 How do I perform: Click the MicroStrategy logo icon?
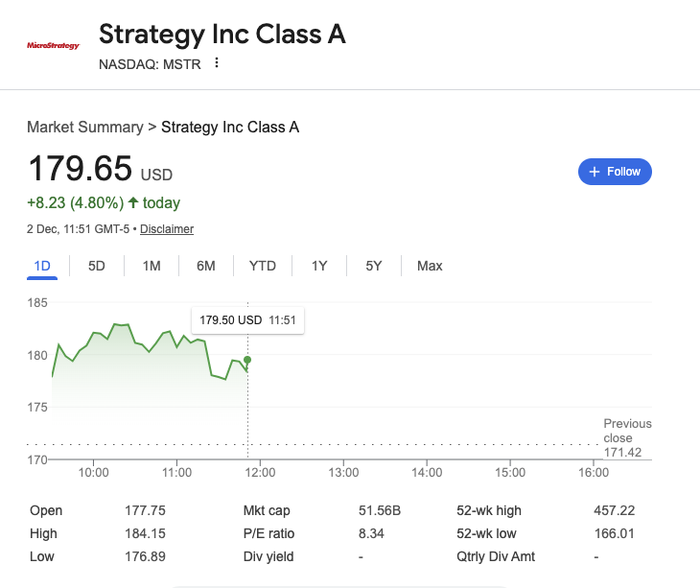tap(53, 45)
